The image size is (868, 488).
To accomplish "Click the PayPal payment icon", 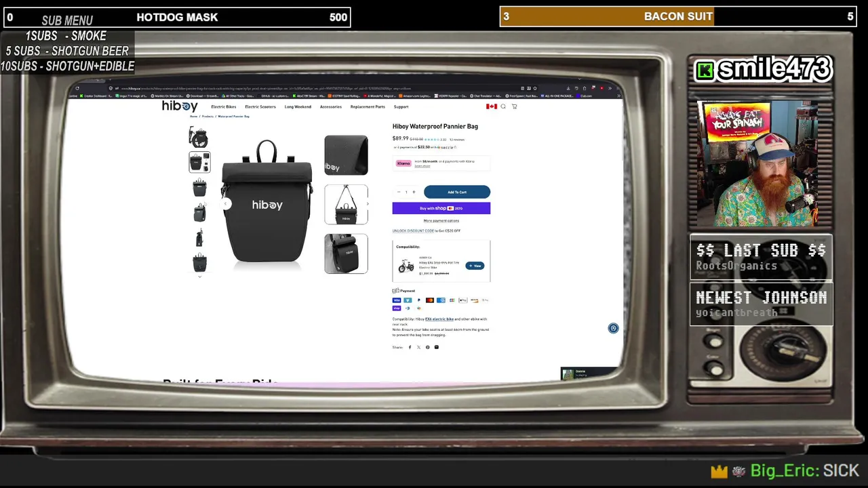I will point(418,300).
